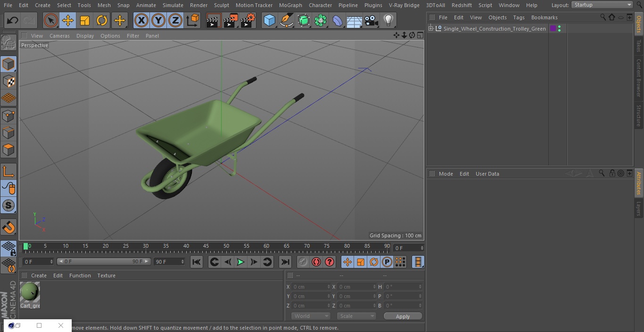
Task: Click the X position input field
Action: click(311, 287)
